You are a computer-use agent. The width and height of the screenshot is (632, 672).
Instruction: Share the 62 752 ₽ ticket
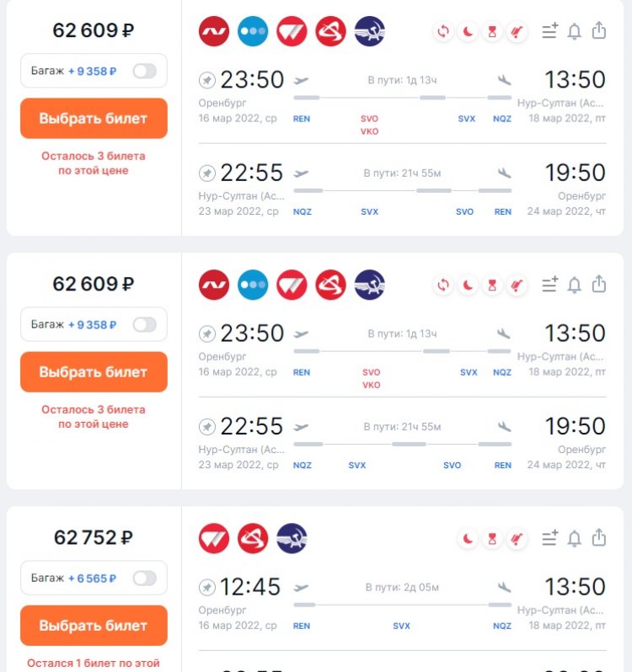pyautogui.click(x=599, y=537)
